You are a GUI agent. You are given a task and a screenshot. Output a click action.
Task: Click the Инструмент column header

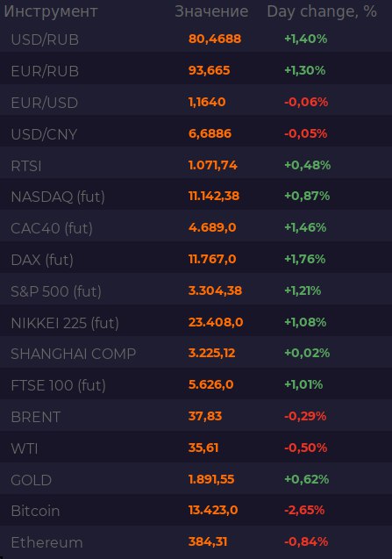pos(51,11)
